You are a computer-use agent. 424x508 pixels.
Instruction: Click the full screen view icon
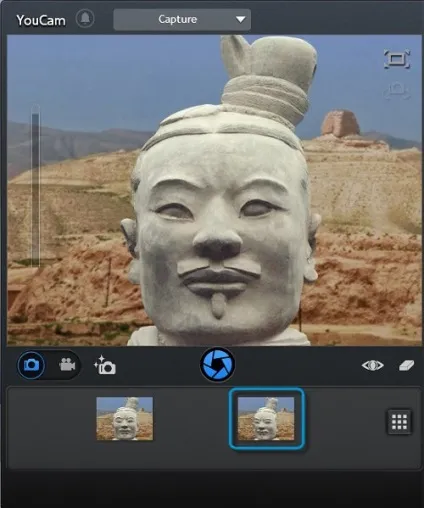click(397, 59)
